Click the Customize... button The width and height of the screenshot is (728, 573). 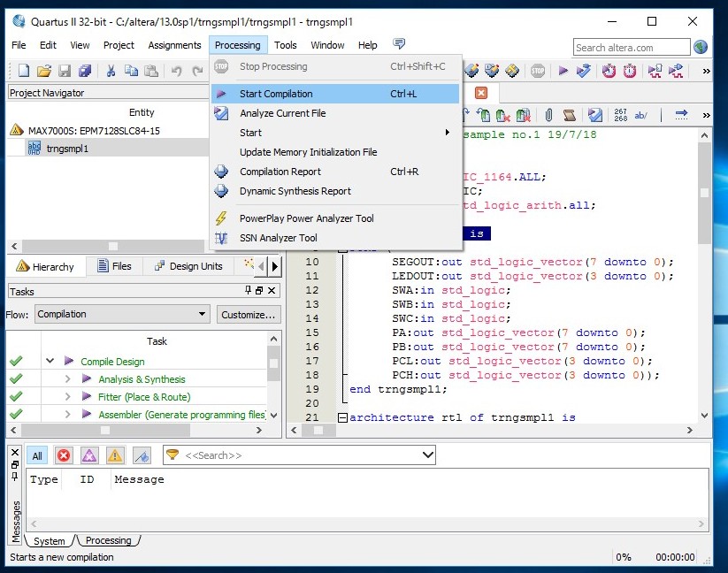click(x=249, y=315)
